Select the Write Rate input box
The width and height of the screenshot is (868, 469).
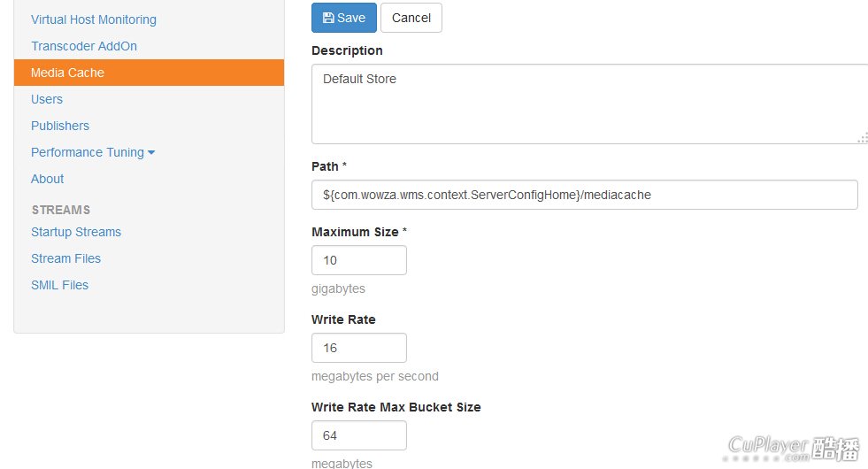click(359, 348)
